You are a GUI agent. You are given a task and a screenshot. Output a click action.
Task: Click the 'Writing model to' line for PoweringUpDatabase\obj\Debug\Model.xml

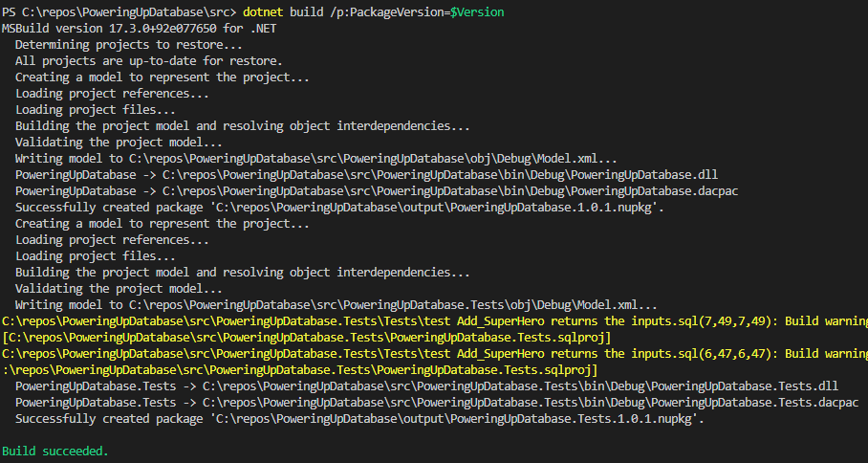316,159
